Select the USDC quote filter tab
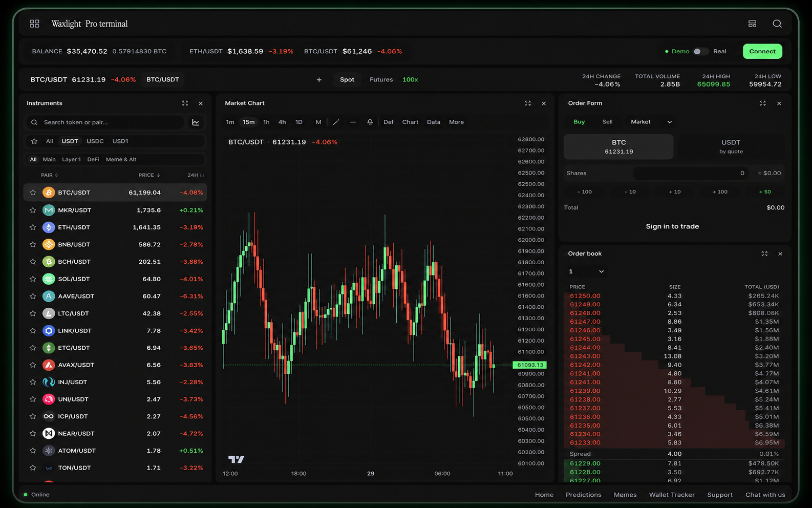The height and width of the screenshot is (508, 812). [95, 141]
